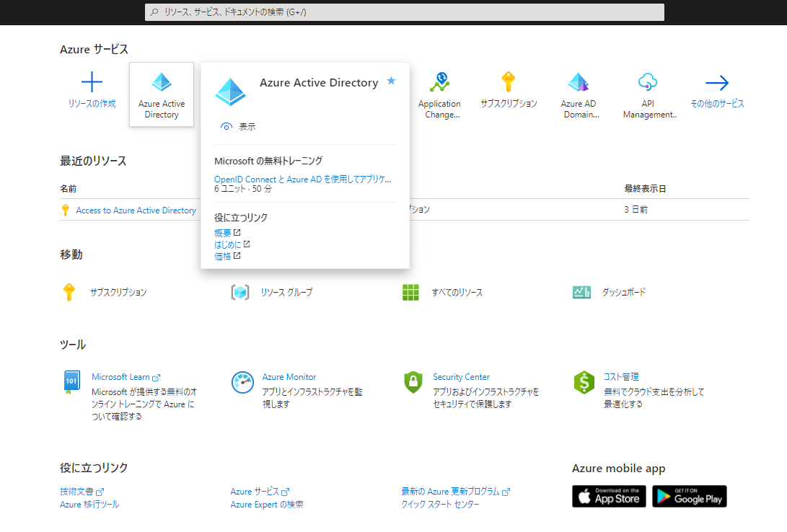The width and height of the screenshot is (787, 532).
Task: Click the 名前 column header
Action: click(69, 189)
